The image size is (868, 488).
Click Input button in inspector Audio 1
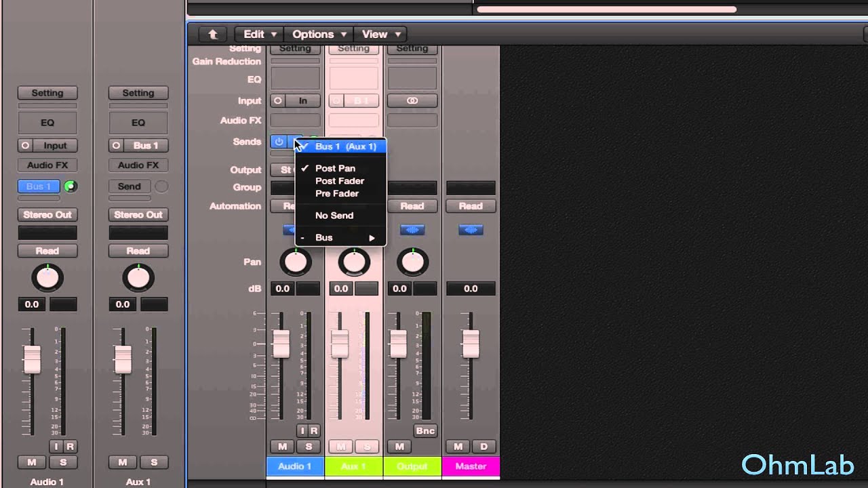(55, 146)
